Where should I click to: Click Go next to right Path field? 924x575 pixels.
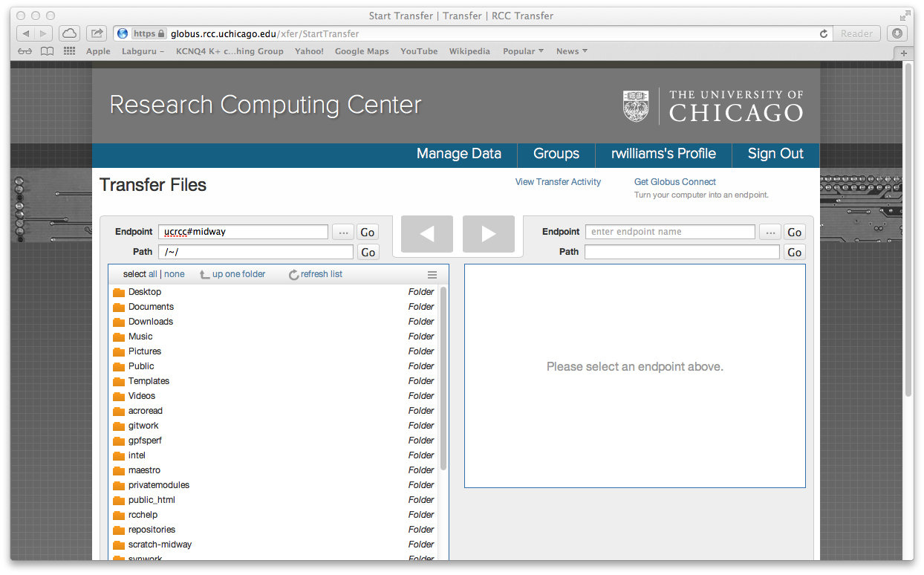[x=795, y=253]
